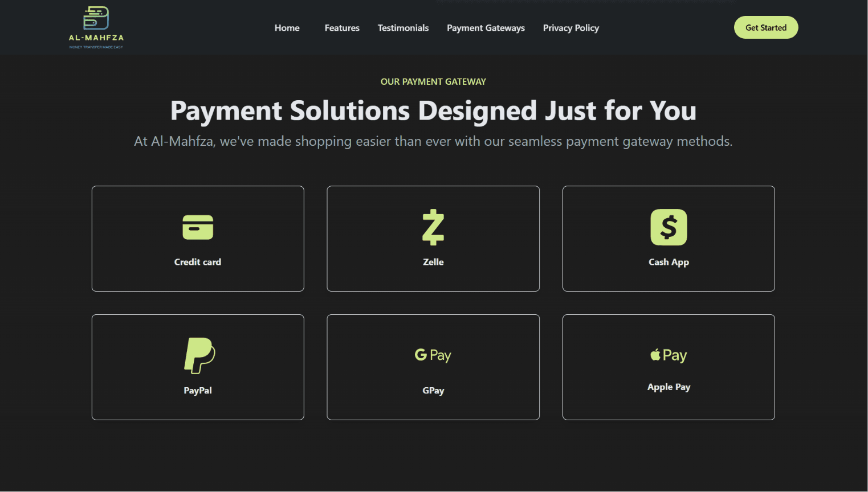This screenshot has height=492, width=868.
Task: Click the Cash App dollar icon
Action: (669, 227)
